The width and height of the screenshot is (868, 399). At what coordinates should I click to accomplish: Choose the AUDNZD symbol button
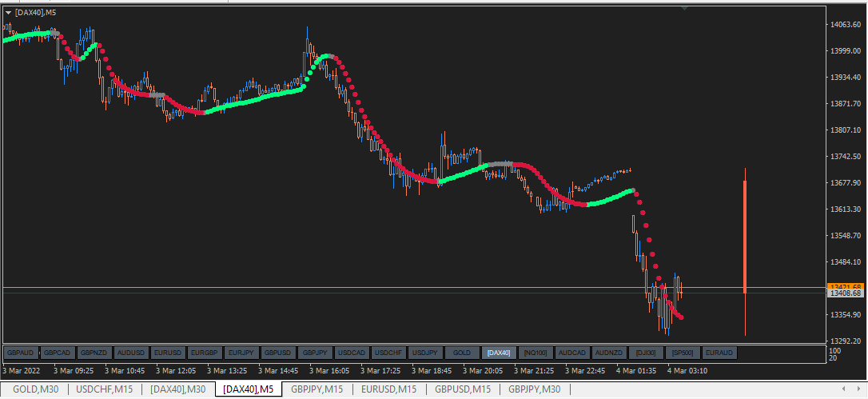609,353
